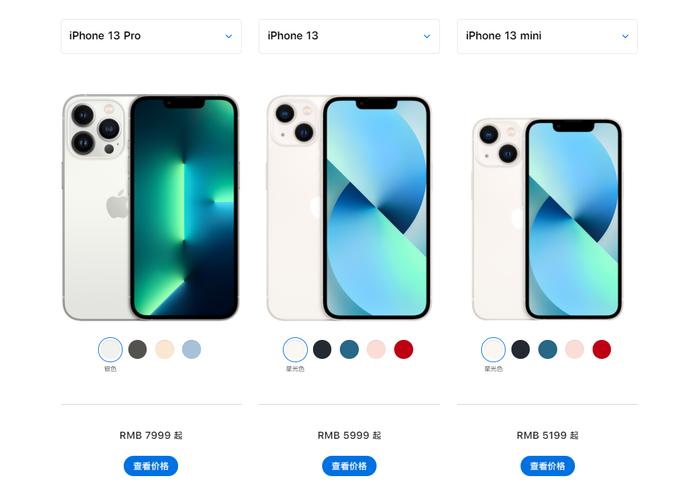Viewport: 700px width, 486px height.
Task: Select red color for iPhone 13 mini
Action: (602, 349)
